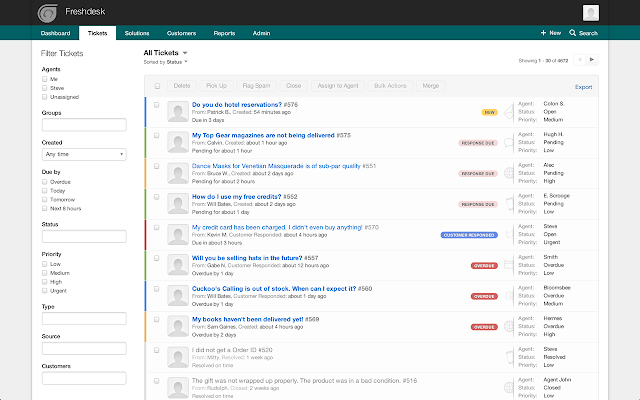
Task: Check the High priority filter
Action: (44, 282)
